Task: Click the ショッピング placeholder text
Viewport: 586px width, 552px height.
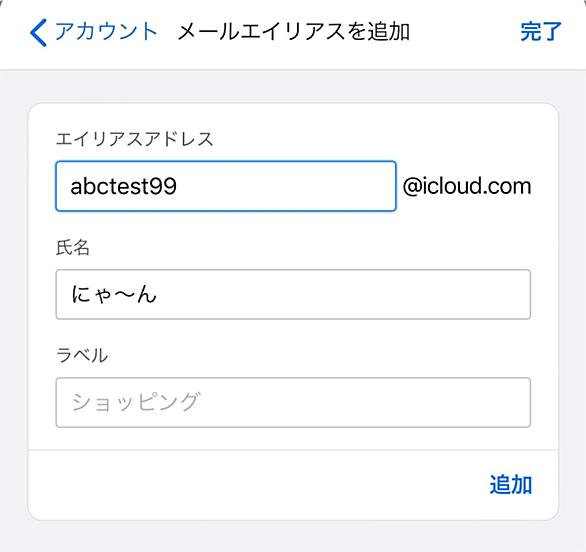Action: click(136, 403)
